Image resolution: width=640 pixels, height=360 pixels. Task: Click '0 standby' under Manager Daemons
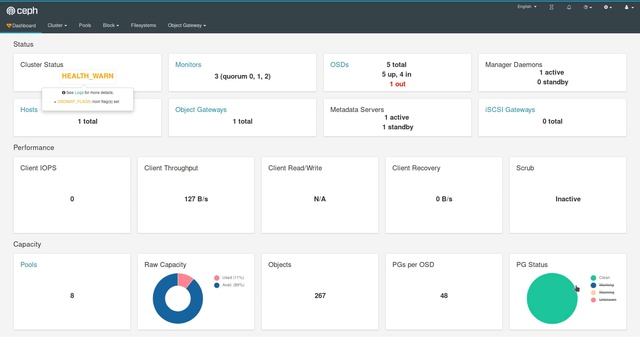552,82
